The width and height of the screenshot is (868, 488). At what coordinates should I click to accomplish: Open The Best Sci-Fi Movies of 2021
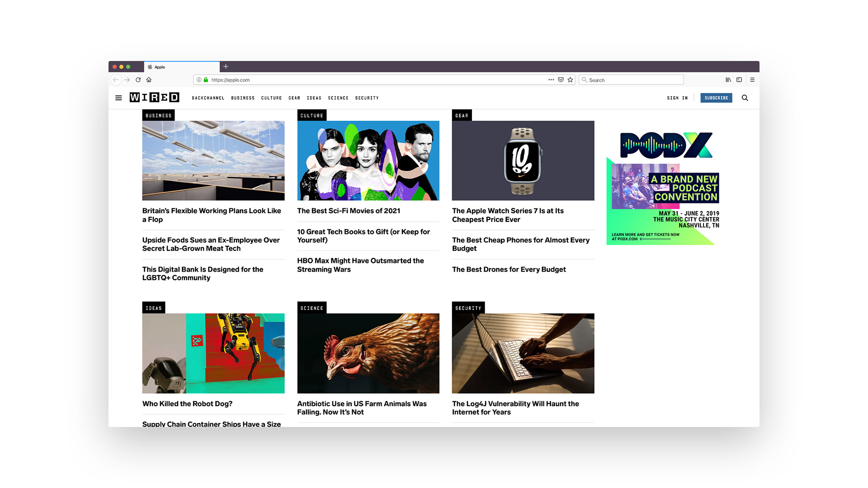349,211
